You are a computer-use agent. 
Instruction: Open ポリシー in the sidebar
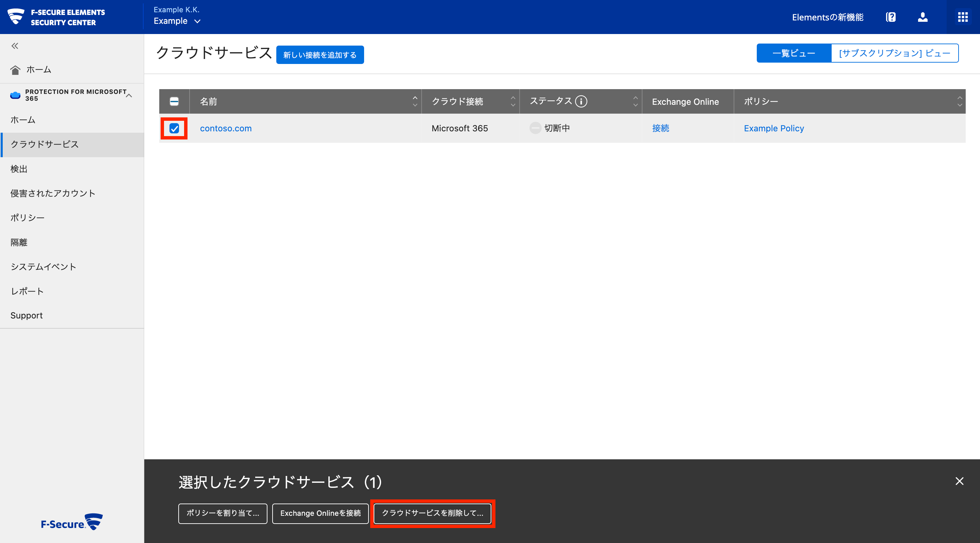72,218
